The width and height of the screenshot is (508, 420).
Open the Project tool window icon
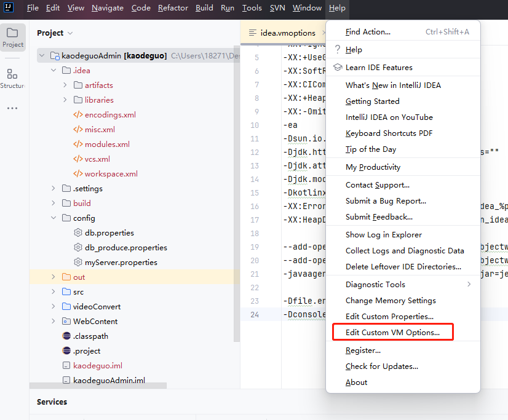[x=12, y=34]
